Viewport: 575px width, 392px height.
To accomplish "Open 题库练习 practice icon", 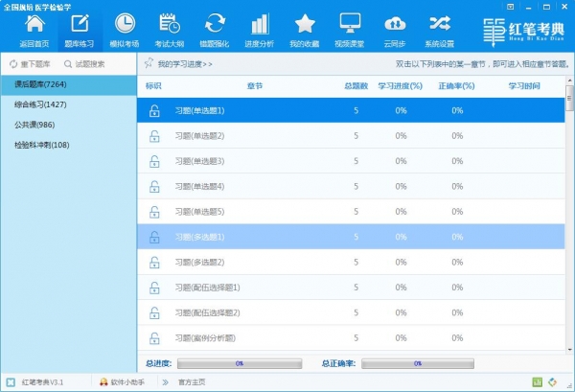I will tap(80, 24).
